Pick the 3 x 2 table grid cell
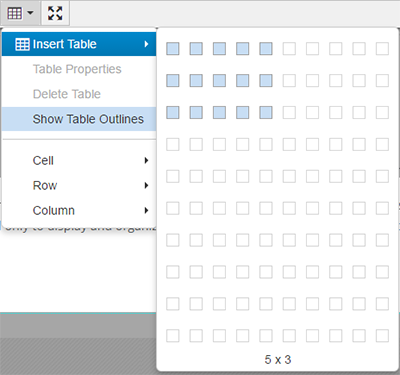Viewport: 400px width, 375px height. 219,80
